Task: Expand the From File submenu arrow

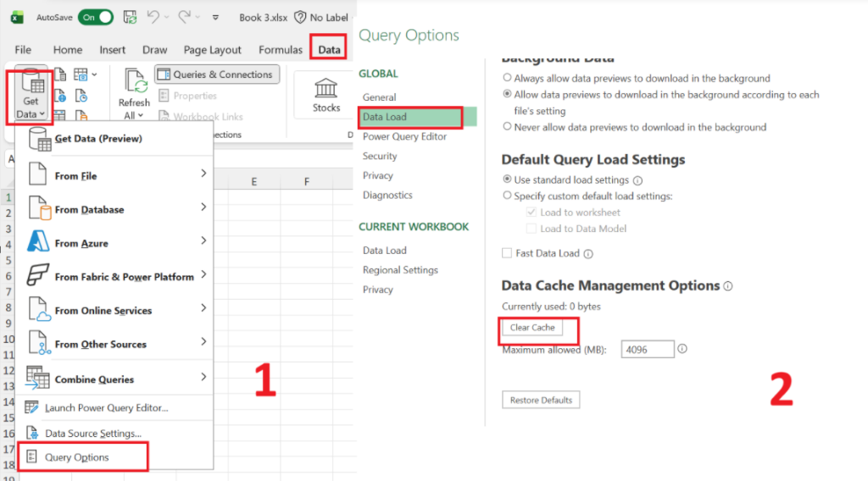Action: pos(203,173)
